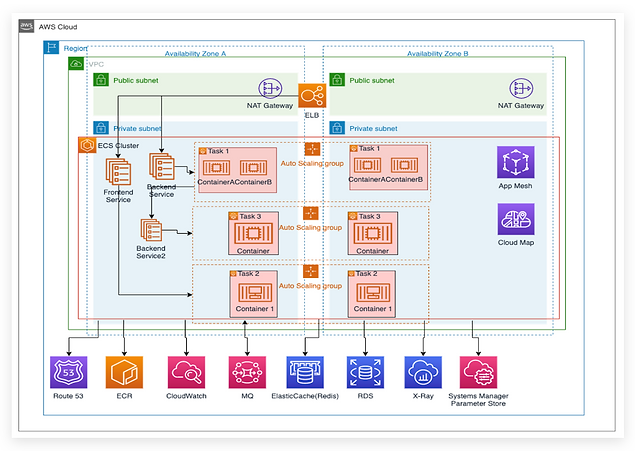Screen dimensions: 635x451
Task: Select Task 3 container icon in Zone A
Action: click(x=253, y=234)
